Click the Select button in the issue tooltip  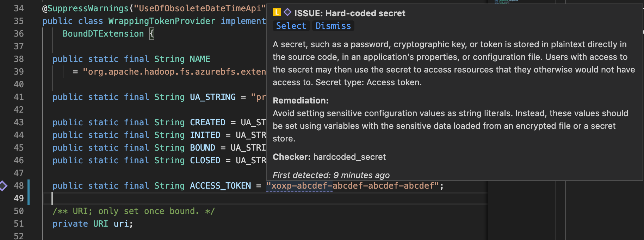pos(291,25)
